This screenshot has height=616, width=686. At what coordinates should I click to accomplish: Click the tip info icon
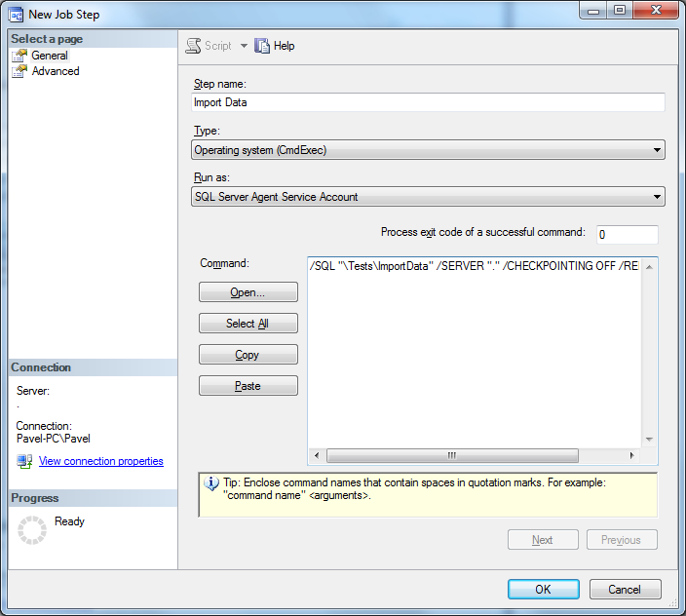tap(210, 482)
